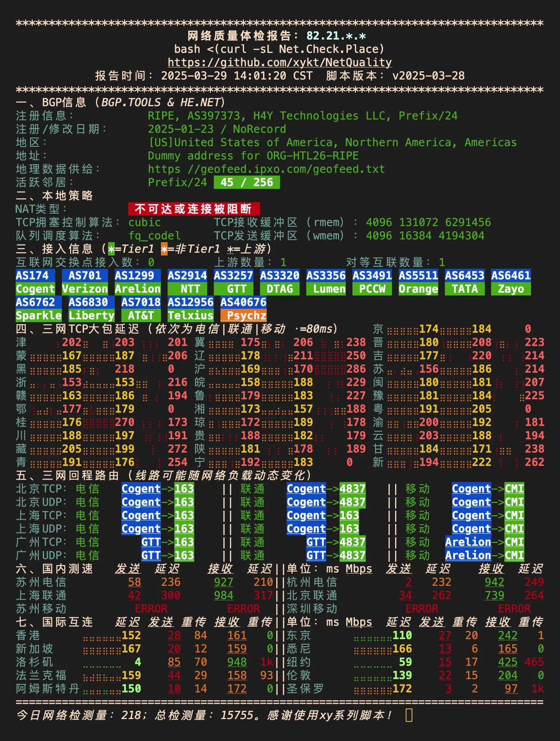560x741 pixels.
Task: Click the AS3320 badge
Action: tap(280, 275)
